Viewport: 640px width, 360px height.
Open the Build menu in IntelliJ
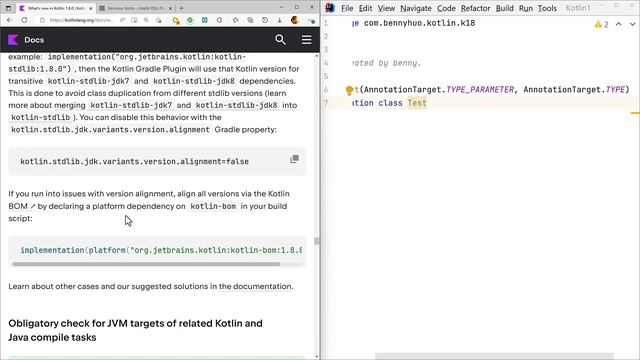tap(504, 8)
